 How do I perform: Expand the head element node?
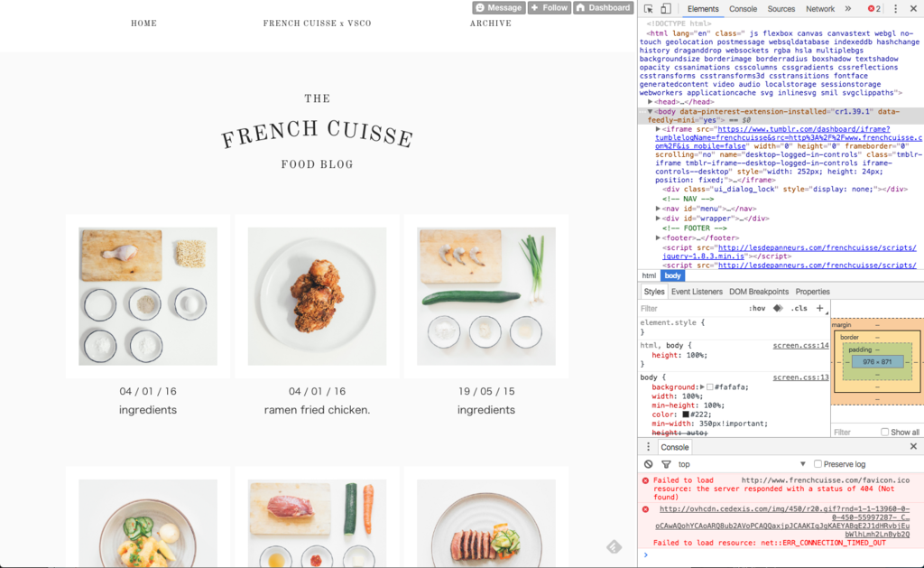coord(650,102)
